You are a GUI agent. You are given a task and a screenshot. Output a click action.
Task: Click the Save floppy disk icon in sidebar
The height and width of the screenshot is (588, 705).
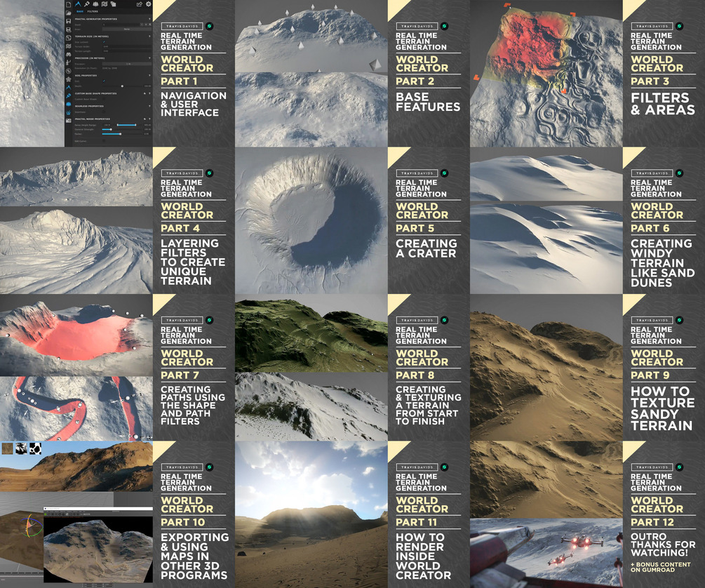tap(68, 21)
